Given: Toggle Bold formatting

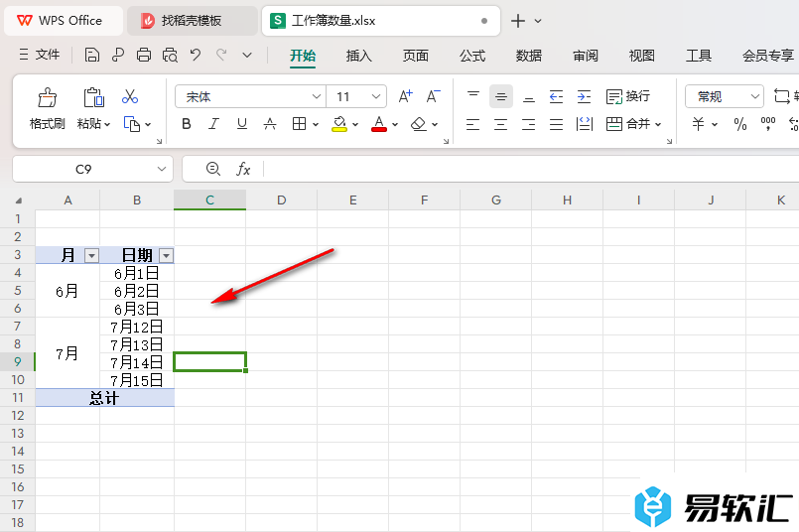Looking at the screenshot, I should 187,124.
